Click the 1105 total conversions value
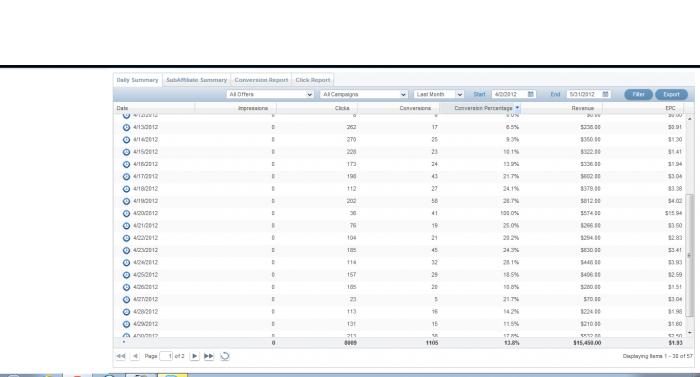This screenshot has width=700, height=377. click(x=432, y=343)
